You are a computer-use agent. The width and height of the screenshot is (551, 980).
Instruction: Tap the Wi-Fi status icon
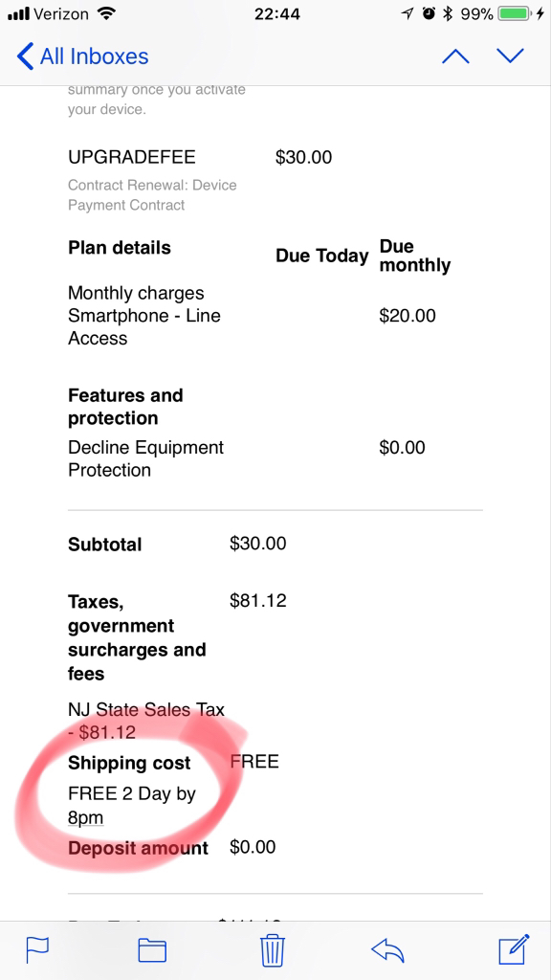click(108, 13)
